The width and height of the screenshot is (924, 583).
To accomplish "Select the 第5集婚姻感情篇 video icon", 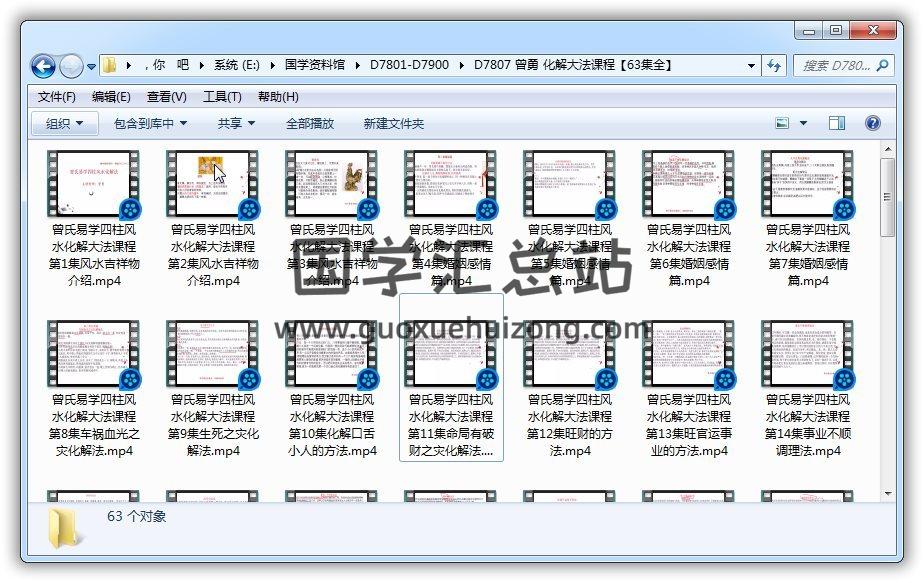I will click(570, 185).
